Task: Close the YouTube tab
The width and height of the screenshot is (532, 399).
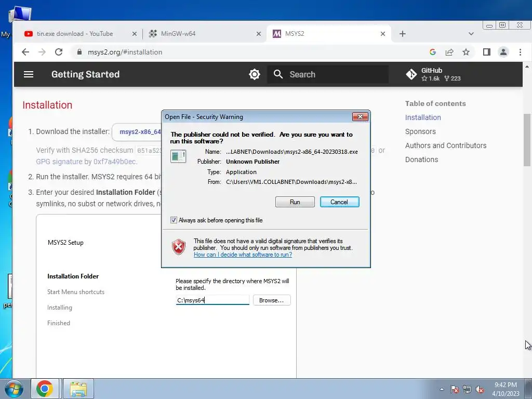Action: point(135,34)
